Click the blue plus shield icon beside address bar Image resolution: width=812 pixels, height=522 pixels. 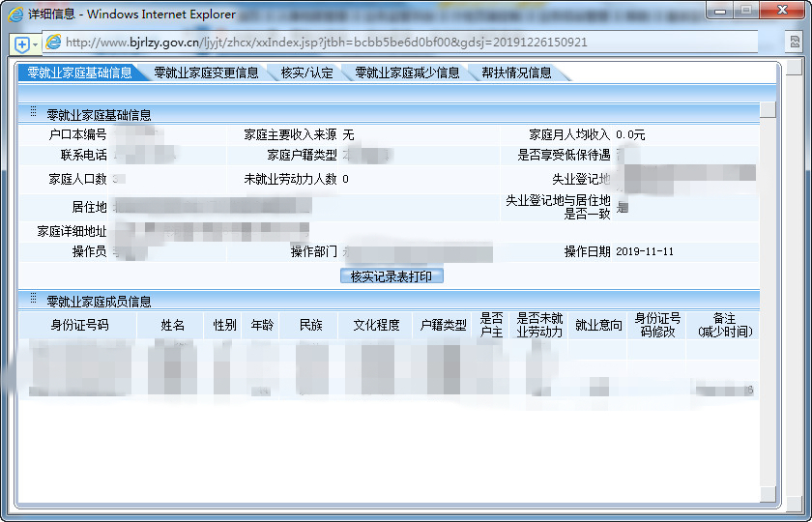[21, 43]
